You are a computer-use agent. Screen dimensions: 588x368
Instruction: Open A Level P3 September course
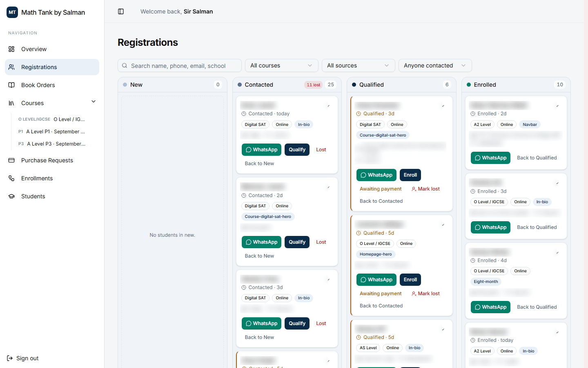tap(52, 144)
